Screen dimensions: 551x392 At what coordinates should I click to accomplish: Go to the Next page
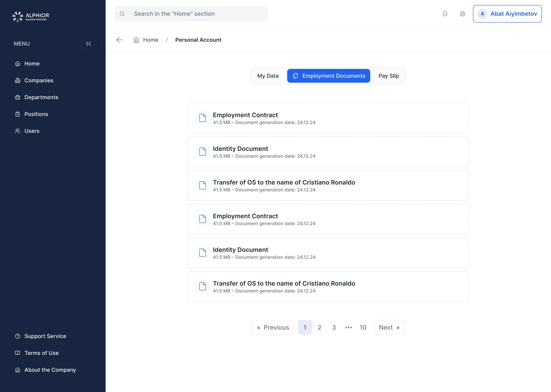[389, 327]
